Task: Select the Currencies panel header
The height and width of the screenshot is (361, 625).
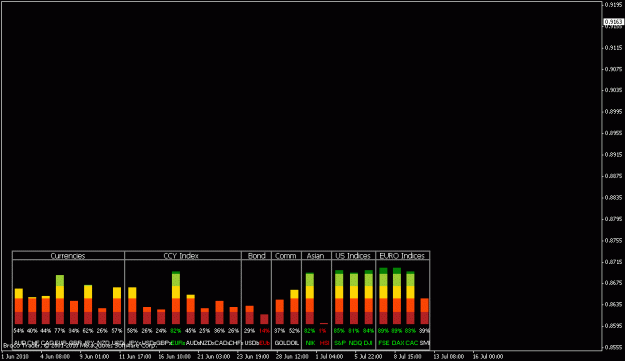Action: 68,256
